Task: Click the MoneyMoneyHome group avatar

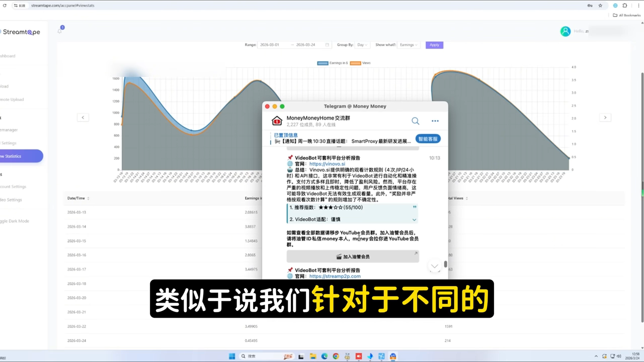Action: (277, 121)
